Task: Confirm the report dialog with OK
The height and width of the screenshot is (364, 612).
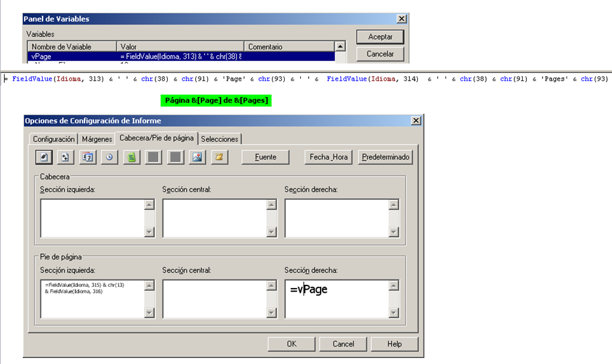Action: 291,344
